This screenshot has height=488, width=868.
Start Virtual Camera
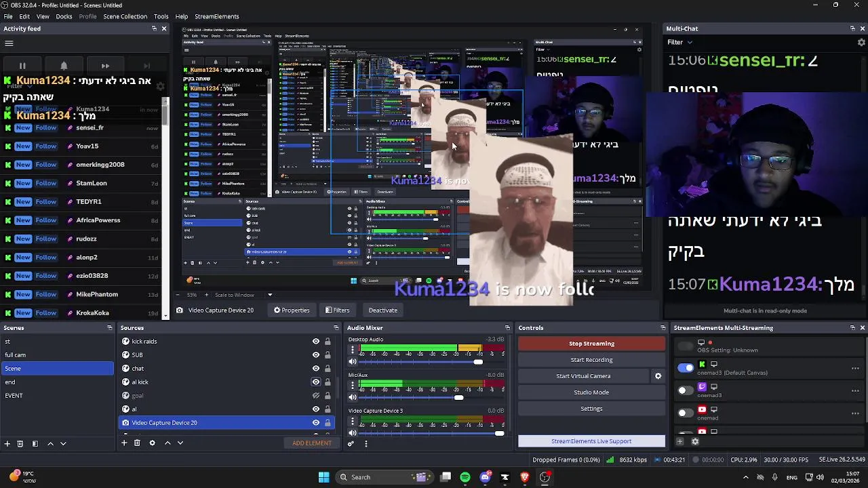(583, 376)
